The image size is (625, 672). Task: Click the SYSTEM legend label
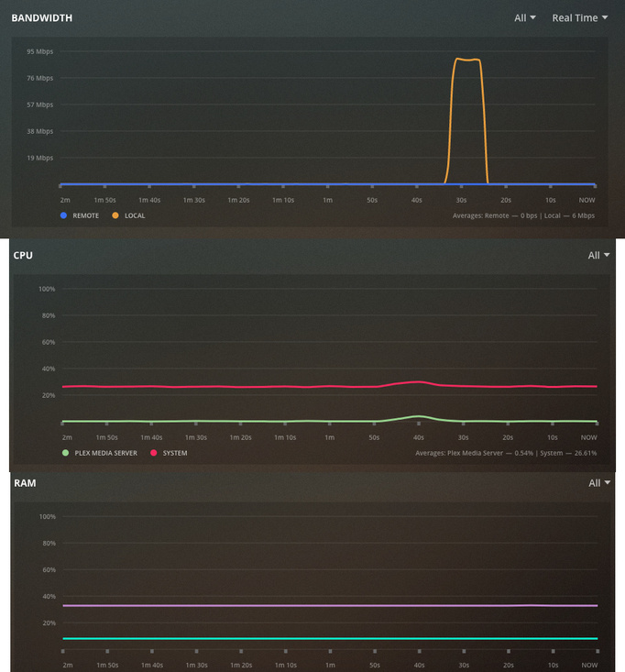[175, 453]
